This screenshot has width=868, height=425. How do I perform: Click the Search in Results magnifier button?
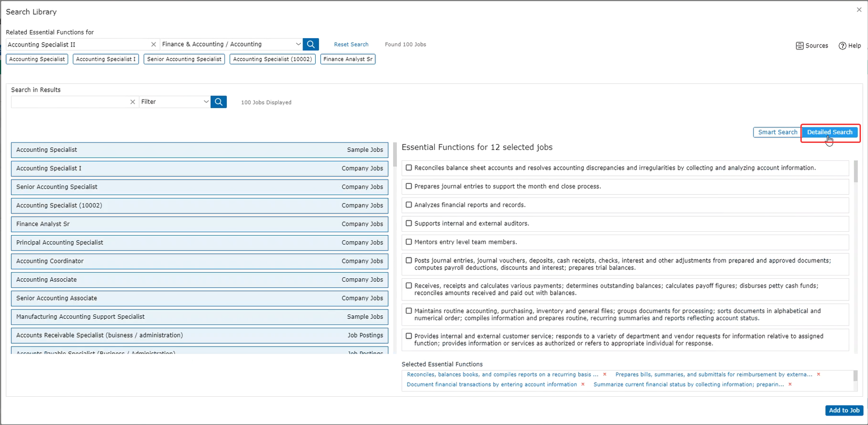pyautogui.click(x=218, y=102)
